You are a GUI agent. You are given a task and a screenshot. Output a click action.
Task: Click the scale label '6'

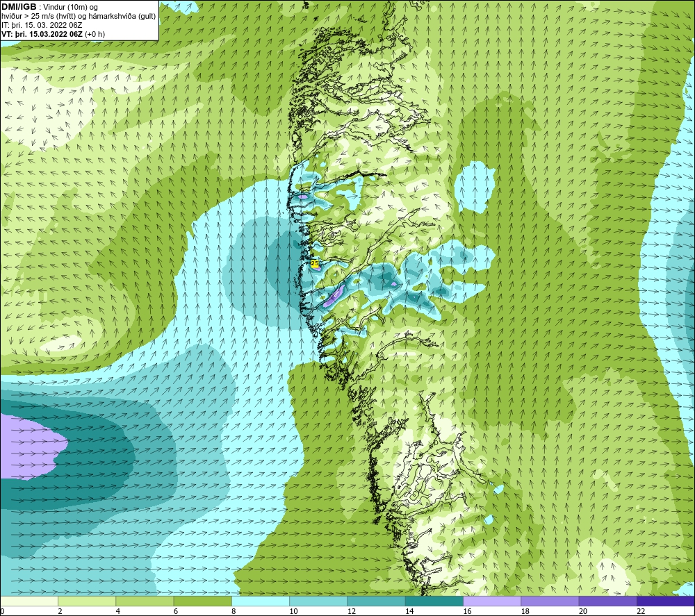click(x=176, y=611)
